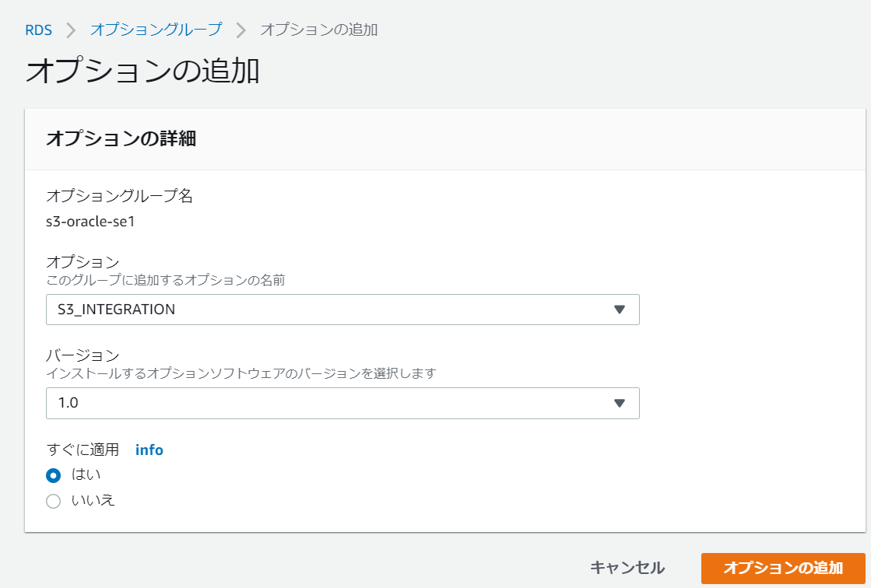Open the 1.0 version dropdown

click(x=342, y=403)
